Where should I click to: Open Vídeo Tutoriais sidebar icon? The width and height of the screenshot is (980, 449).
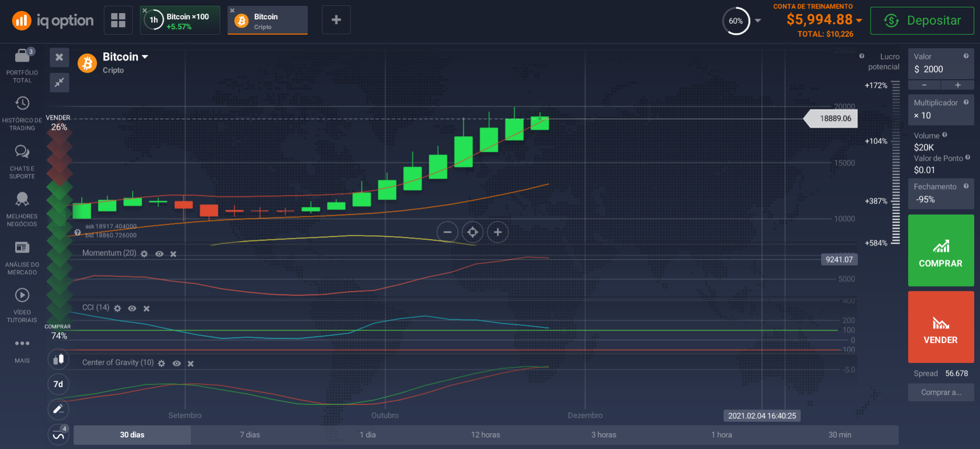point(22,305)
